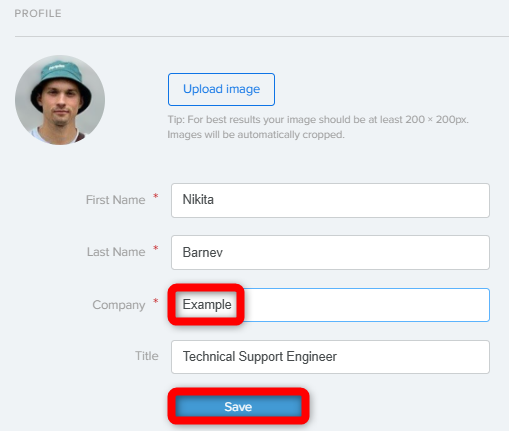Focus the Last Name field containing Barnev
The image size is (509, 431).
(x=330, y=252)
